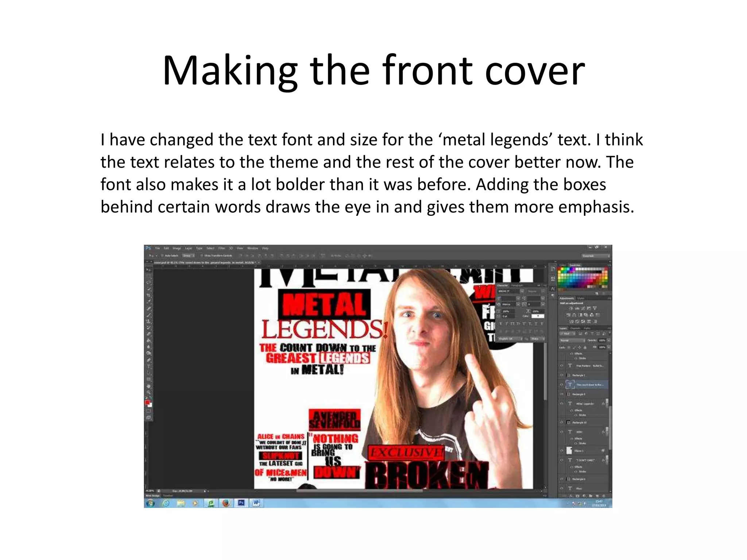Add a Brightness/Contrast adjustment
This screenshot has height=560, width=747.
[x=571, y=308]
